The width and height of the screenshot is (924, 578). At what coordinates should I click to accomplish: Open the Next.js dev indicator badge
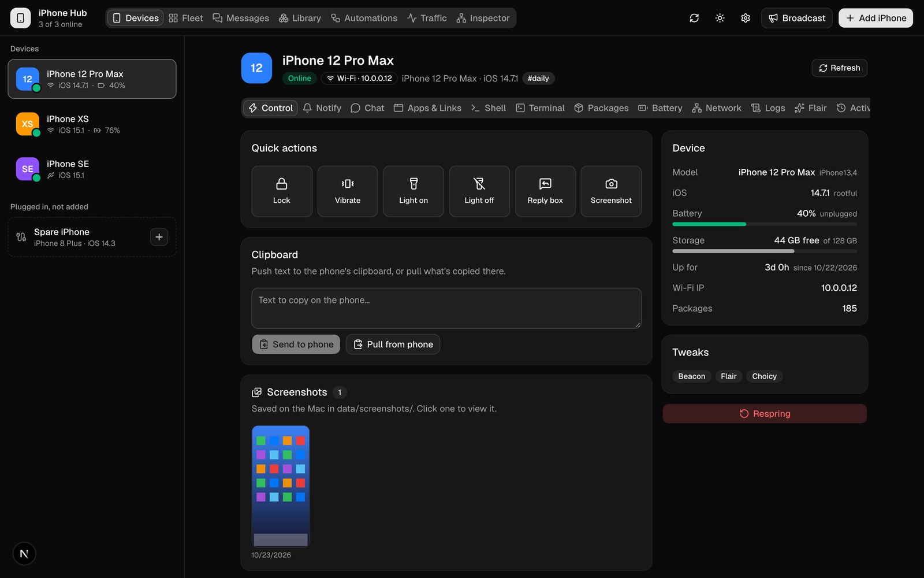tap(24, 554)
